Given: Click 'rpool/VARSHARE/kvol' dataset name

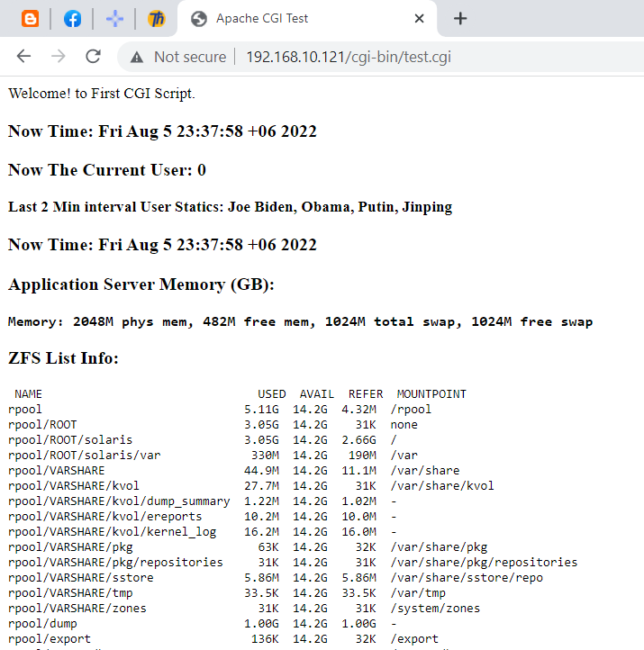Looking at the screenshot, I should click(73, 486).
